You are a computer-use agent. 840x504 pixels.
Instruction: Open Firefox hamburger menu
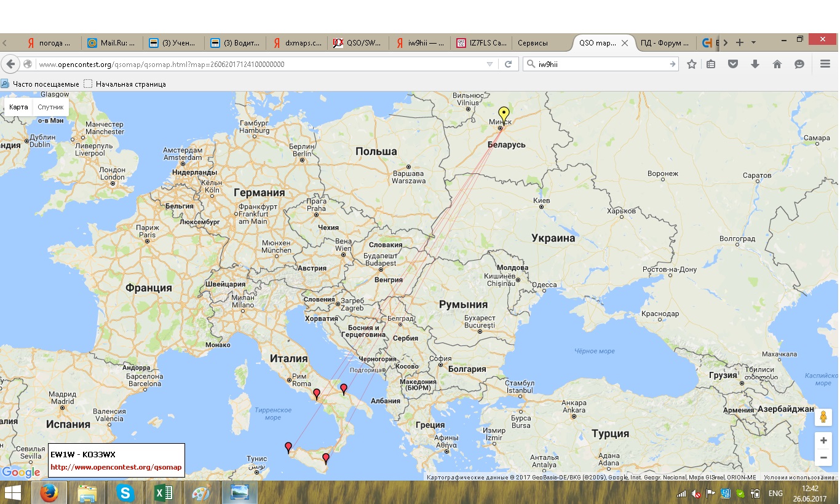click(x=825, y=64)
